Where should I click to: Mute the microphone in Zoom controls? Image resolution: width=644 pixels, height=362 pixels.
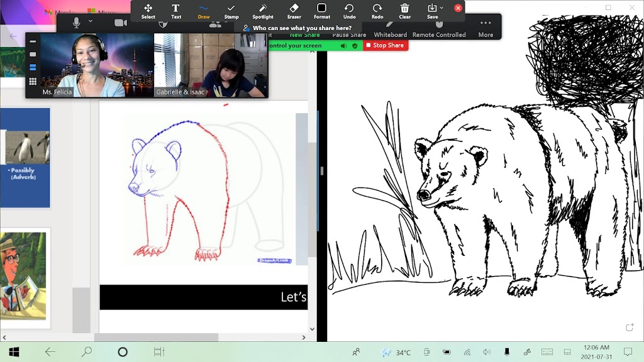(76, 23)
